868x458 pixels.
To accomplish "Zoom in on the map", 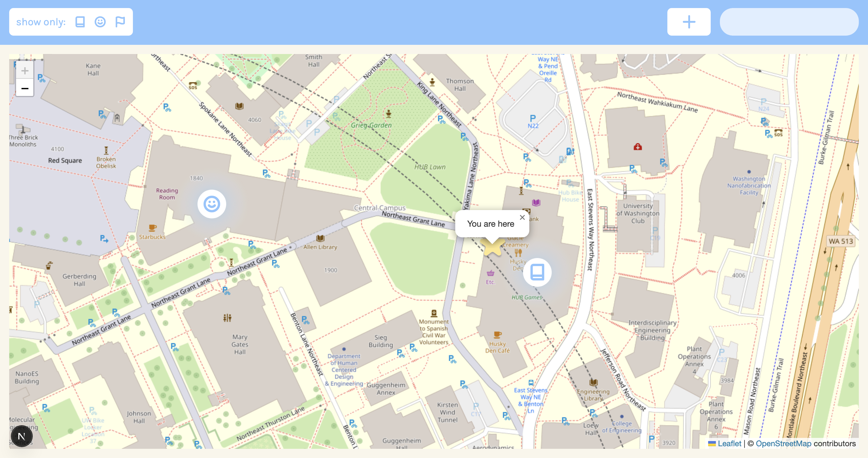I will 25,71.
